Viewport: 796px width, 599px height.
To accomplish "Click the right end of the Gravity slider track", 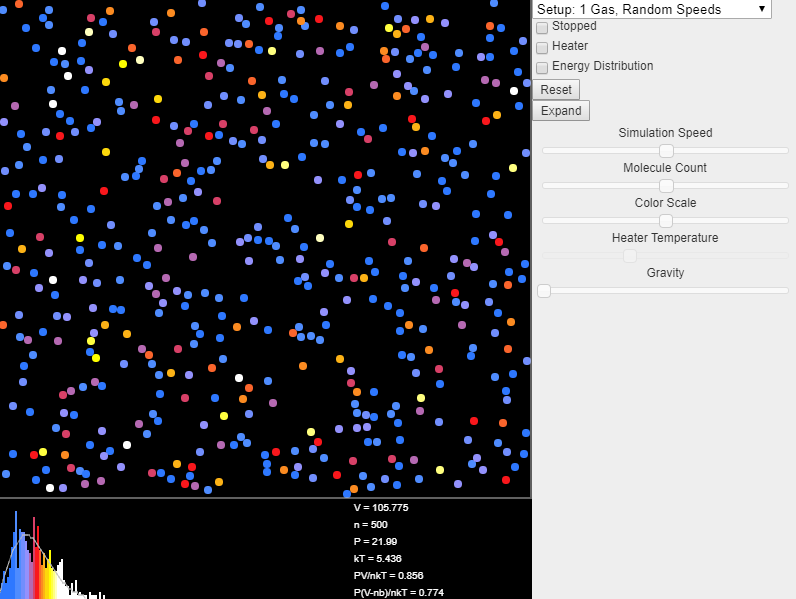I will click(x=785, y=290).
